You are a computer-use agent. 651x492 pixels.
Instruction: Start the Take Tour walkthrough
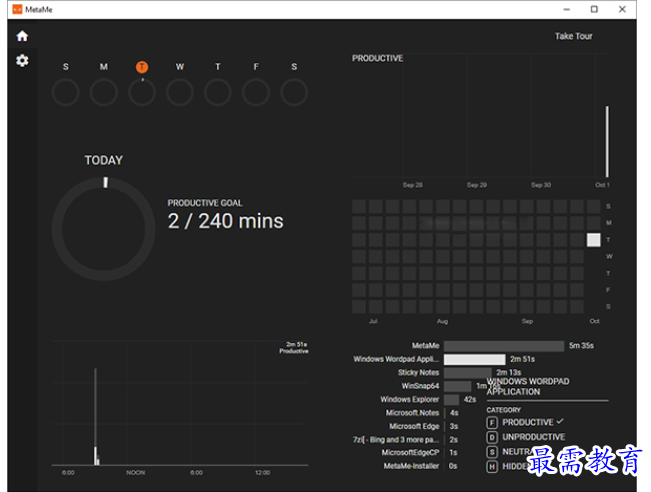tap(573, 36)
